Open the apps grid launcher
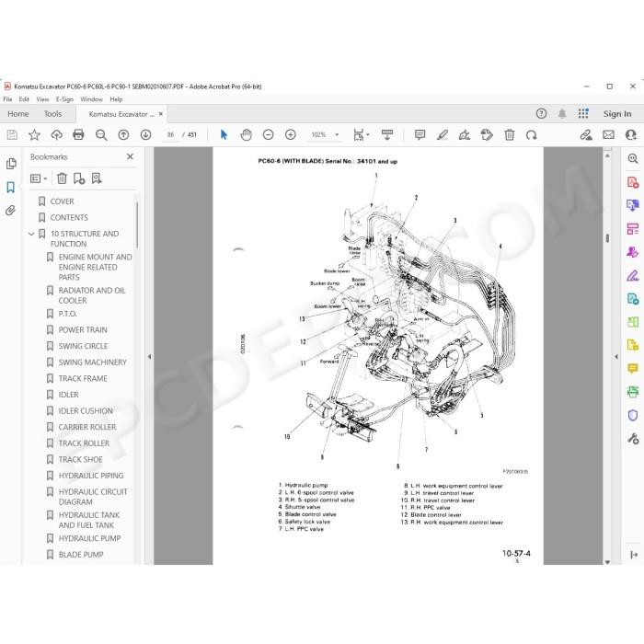Viewport: 644px width, 644px height. pyautogui.click(x=583, y=114)
